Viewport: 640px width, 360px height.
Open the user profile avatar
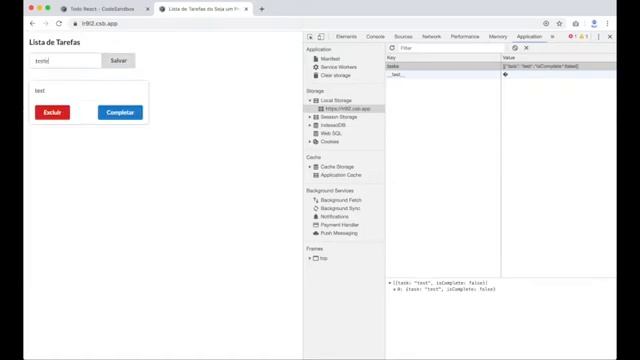(x=594, y=24)
